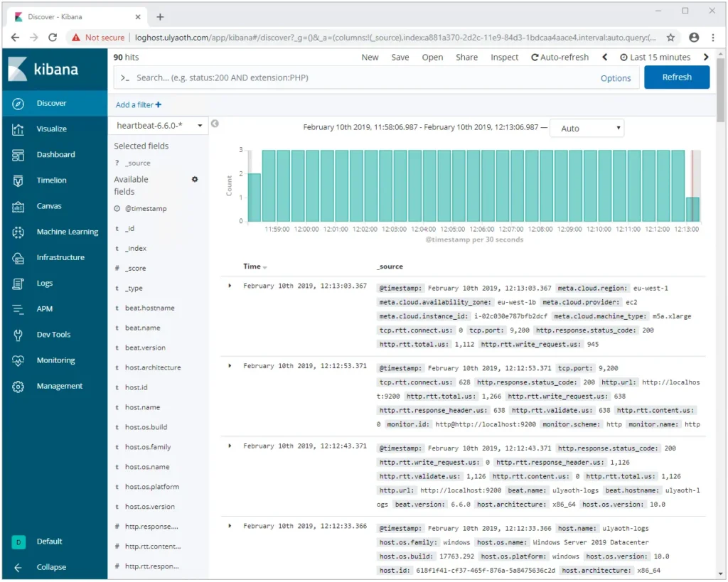Expand the 12:13:03.367 document row
728x582 pixels.
(230, 286)
